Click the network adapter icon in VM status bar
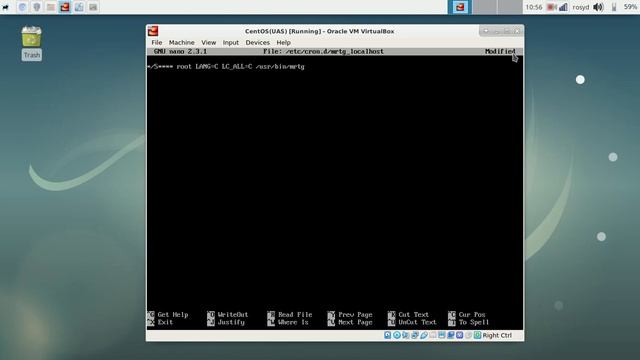 coord(415,335)
